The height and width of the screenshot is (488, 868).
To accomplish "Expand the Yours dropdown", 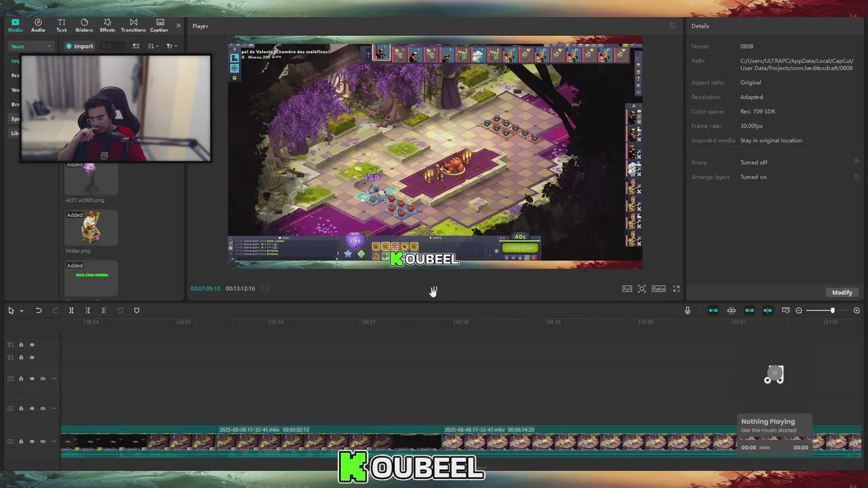I will tap(31, 46).
